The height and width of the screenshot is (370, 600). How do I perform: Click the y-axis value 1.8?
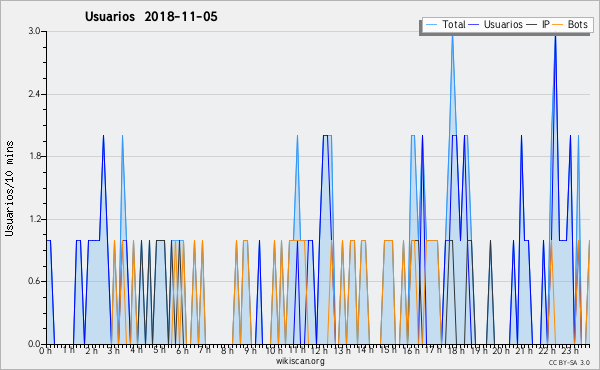(x=34, y=156)
